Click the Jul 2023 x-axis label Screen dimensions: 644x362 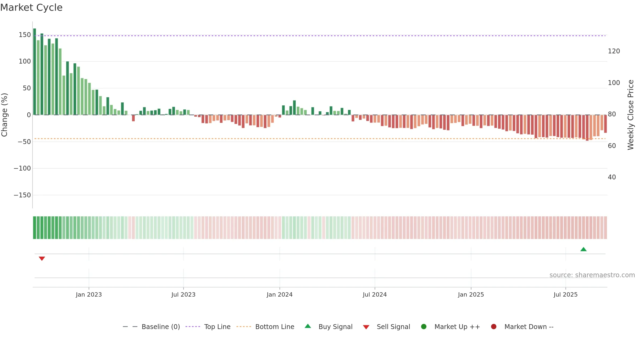[x=184, y=295]
